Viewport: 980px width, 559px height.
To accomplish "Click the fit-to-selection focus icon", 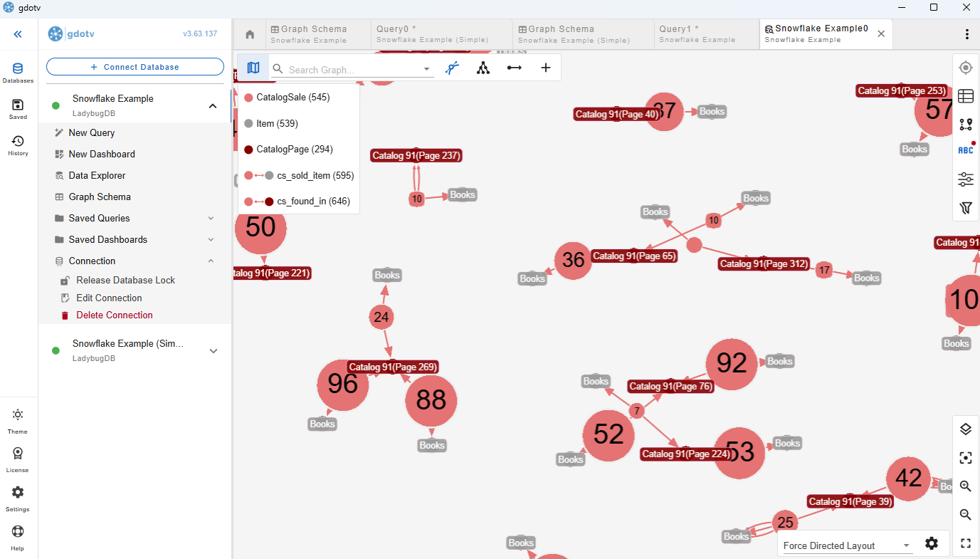I will [x=966, y=458].
